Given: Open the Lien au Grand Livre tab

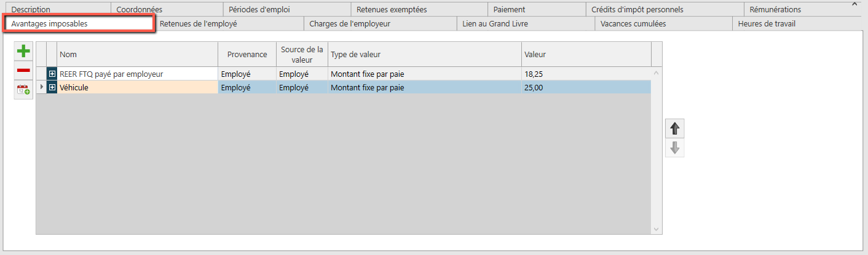Looking at the screenshot, I should 526,24.
